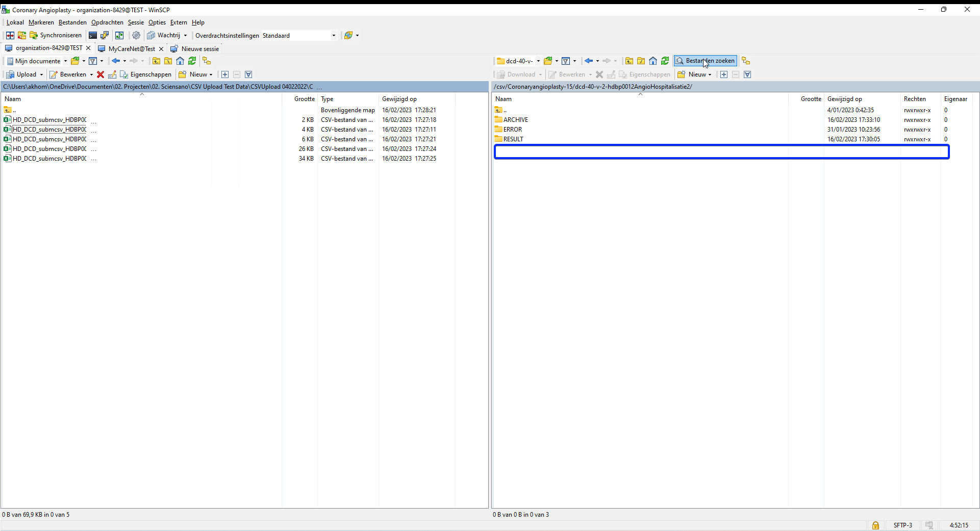The width and height of the screenshot is (980, 531).
Task: Go to remote parent directory icon
Action: coord(629,61)
